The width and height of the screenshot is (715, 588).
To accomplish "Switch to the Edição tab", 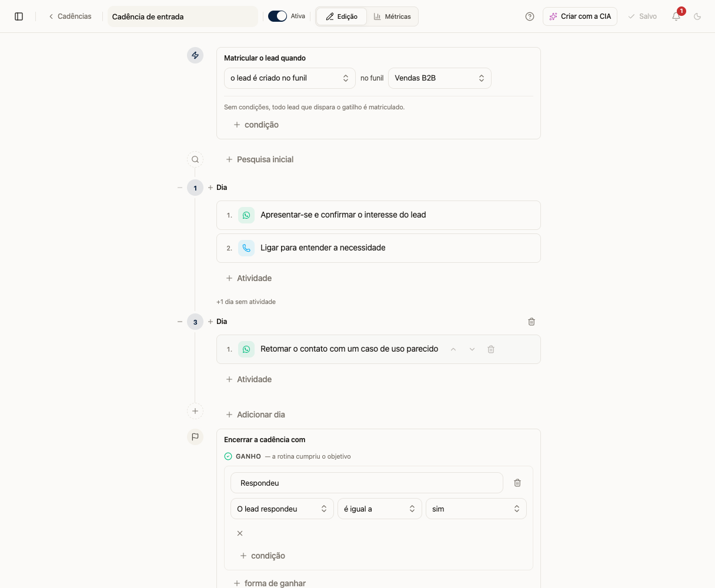I will coord(342,16).
